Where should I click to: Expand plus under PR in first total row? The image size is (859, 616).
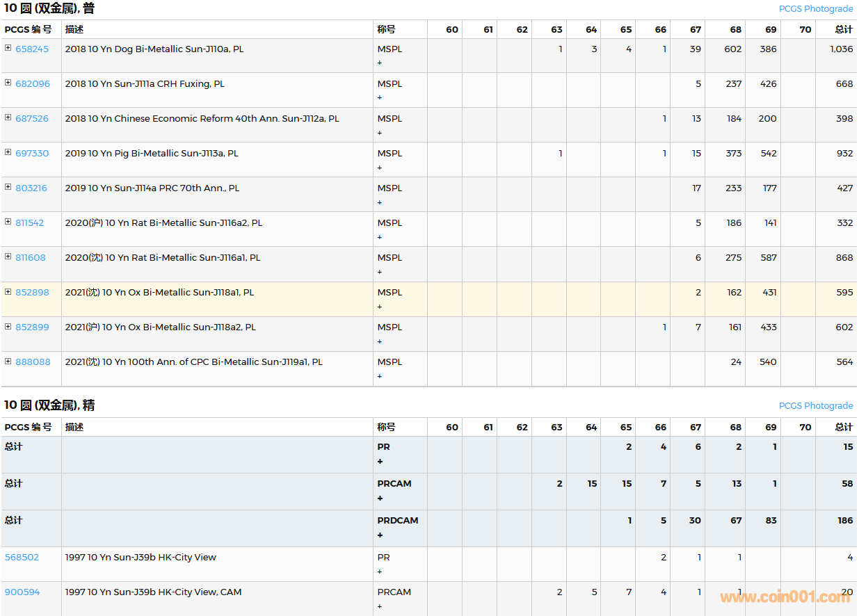click(x=380, y=461)
